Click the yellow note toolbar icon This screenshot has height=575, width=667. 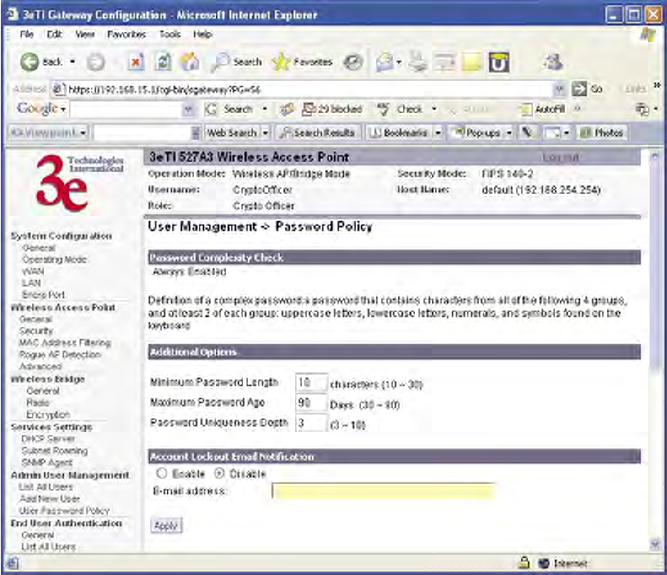point(471,62)
